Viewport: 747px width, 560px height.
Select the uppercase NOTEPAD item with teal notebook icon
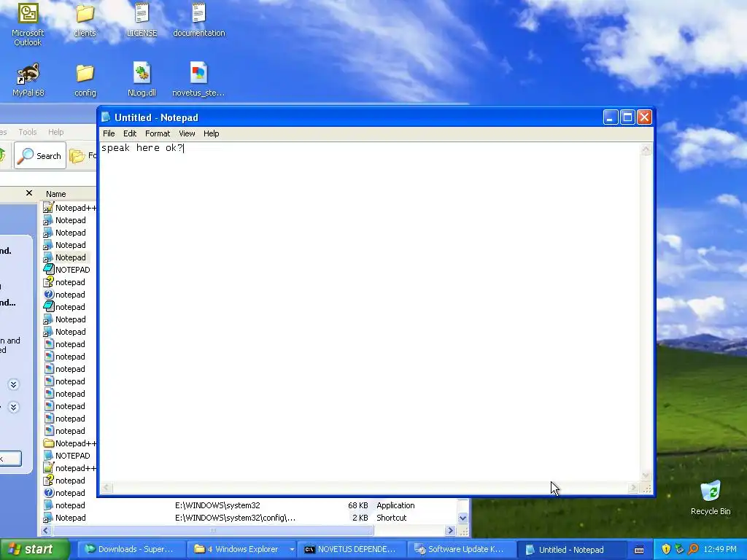(66, 270)
